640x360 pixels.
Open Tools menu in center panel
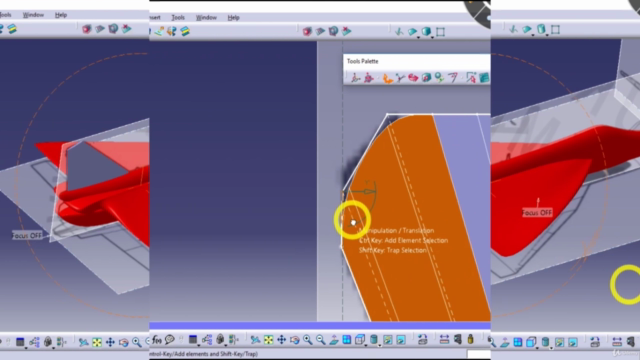(178, 18)
